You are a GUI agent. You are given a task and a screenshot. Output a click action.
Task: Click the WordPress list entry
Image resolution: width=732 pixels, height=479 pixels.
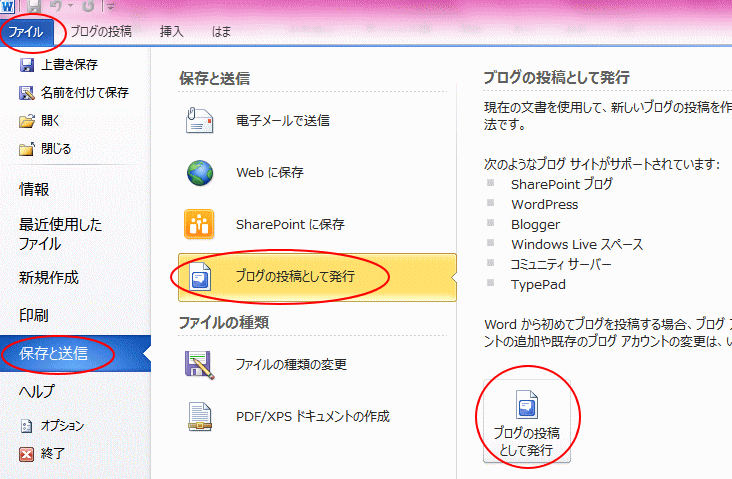point(544,204)
